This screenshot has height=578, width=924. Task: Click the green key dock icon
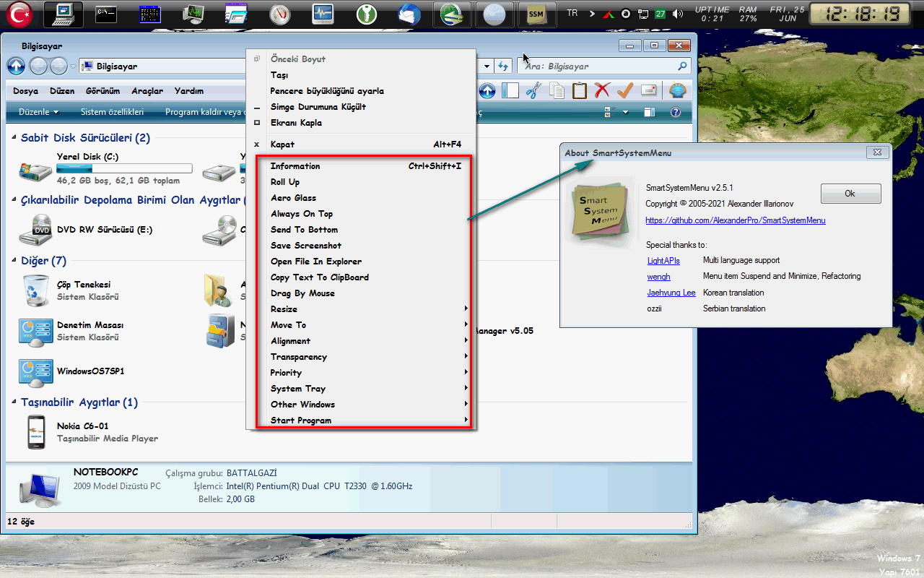pos(367,14)
